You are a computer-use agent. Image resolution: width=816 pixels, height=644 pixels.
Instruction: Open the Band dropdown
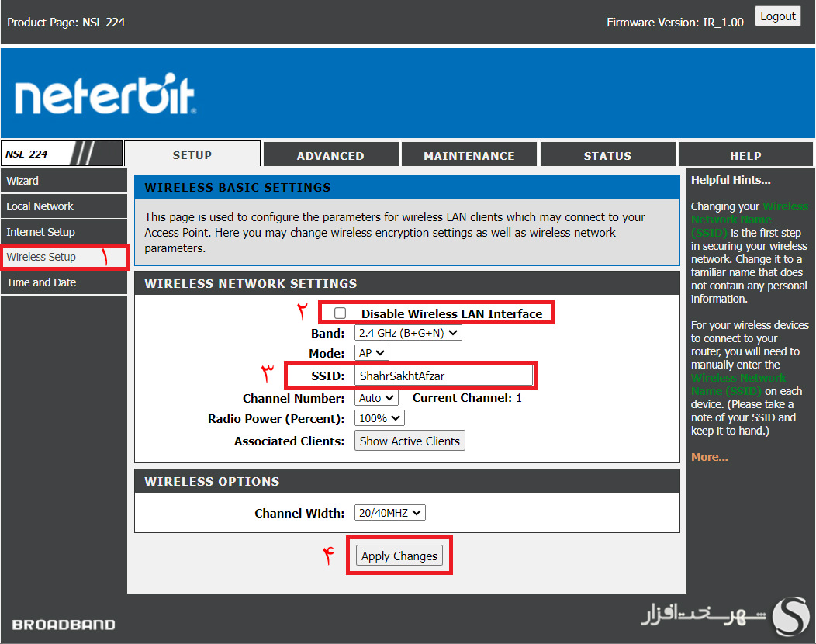coord(407,332)
